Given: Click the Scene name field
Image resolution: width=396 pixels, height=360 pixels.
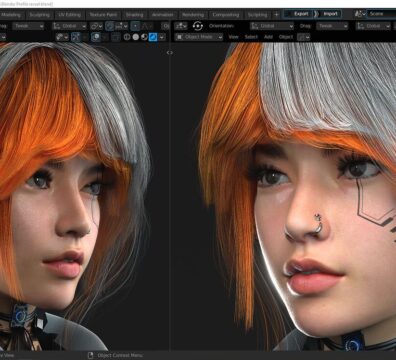Looking at the screenshot, I should [x=381, y=14].
